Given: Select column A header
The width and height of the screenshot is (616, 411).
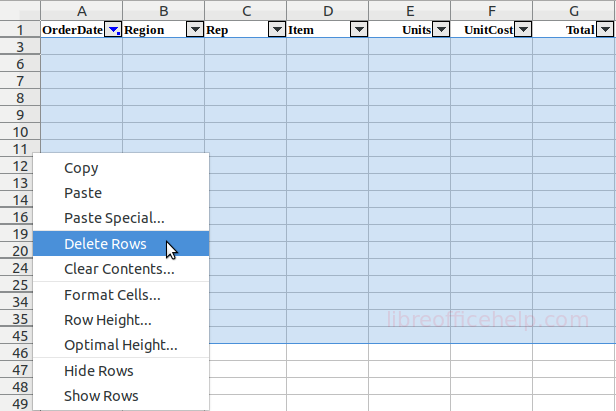Looking at the screenshot, I should (x=81, y=11).
